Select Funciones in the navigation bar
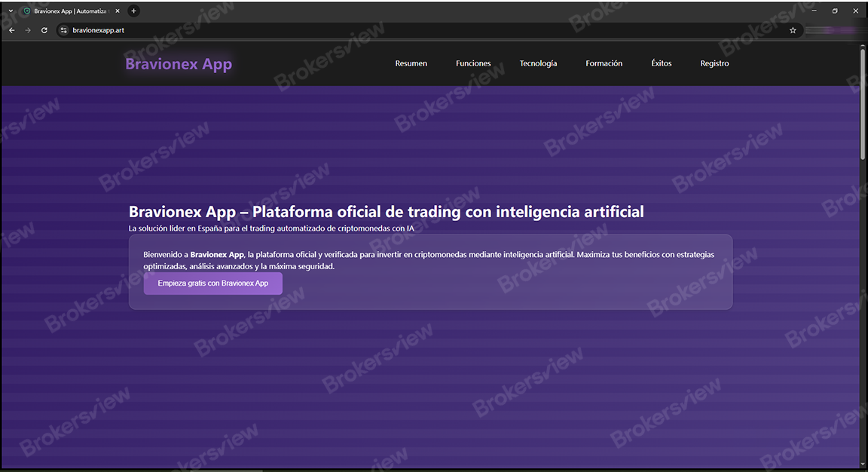 click(x=473, y=63)
